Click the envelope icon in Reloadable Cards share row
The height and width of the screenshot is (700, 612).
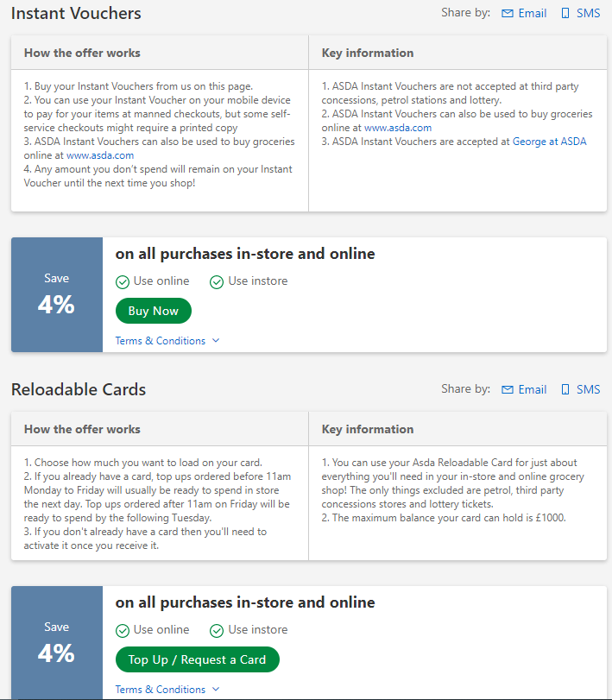[x=508, y=390]
